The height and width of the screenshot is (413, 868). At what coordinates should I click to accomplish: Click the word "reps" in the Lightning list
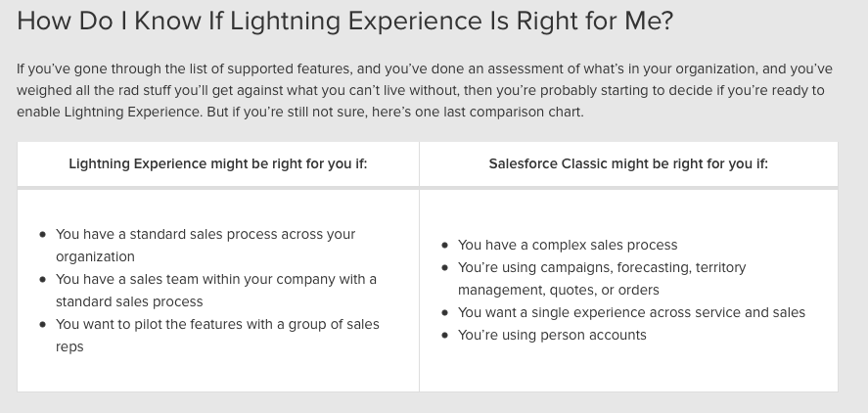tap(69, 346)
